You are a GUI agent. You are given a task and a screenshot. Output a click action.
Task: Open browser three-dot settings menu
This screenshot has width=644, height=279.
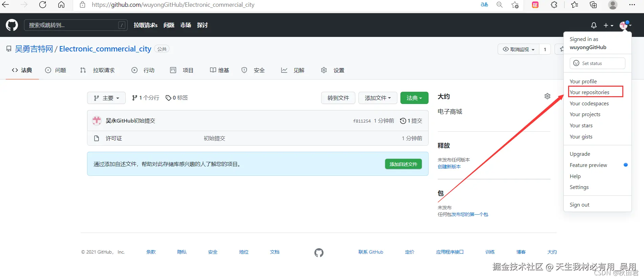point(632,5)
